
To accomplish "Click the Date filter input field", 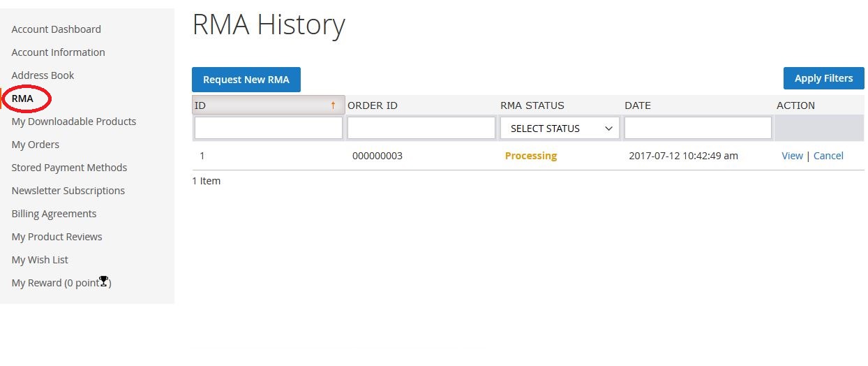I will click(698, 128).
